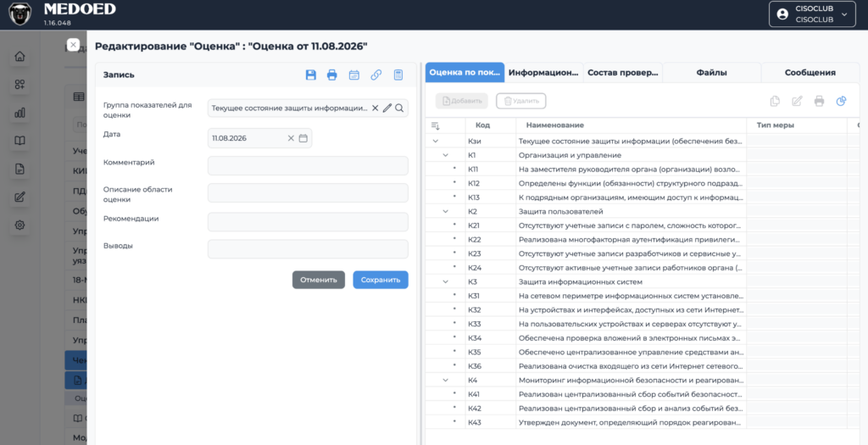Collapse the К4 Мониторинг group

pyautogui.click(x=445, y=381)
